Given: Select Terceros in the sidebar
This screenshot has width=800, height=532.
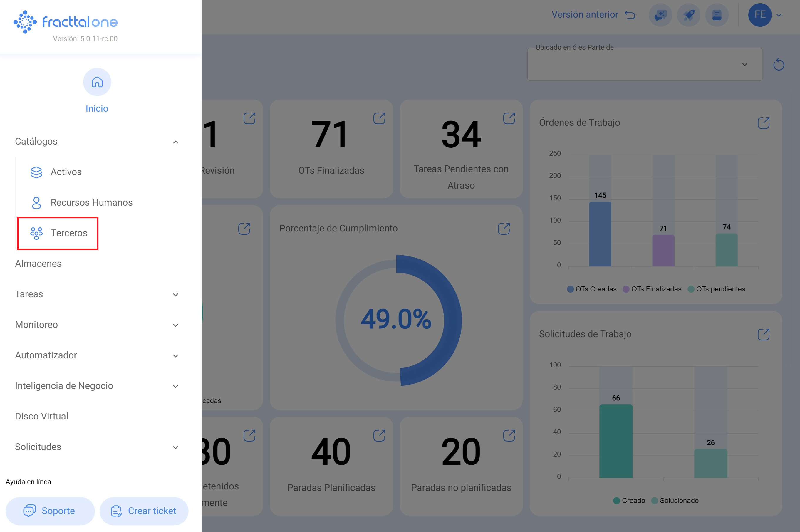Looking at the screenshot, I should (x=68, y=233).
